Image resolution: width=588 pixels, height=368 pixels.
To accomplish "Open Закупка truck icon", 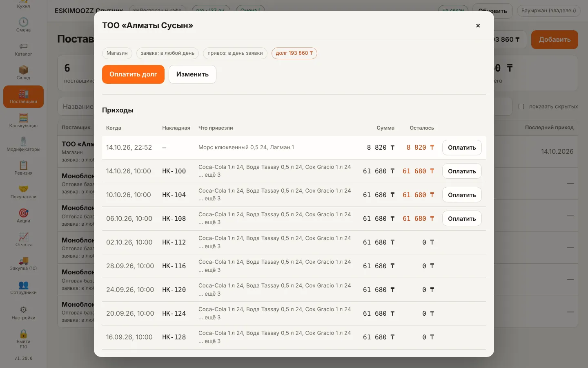I will coord(23,260).
